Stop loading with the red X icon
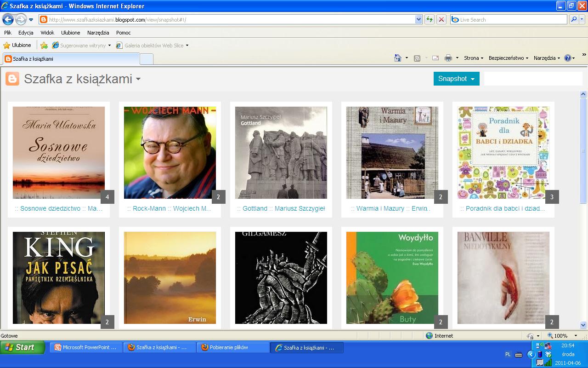588x368 pixels. click(441, 19)
